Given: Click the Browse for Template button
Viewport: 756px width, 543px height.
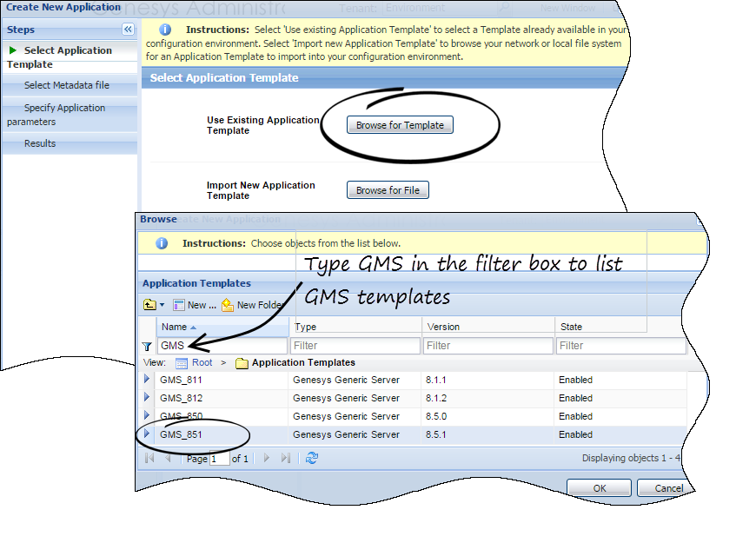Looking at the screenshot, I should click(x=399, y=124).
